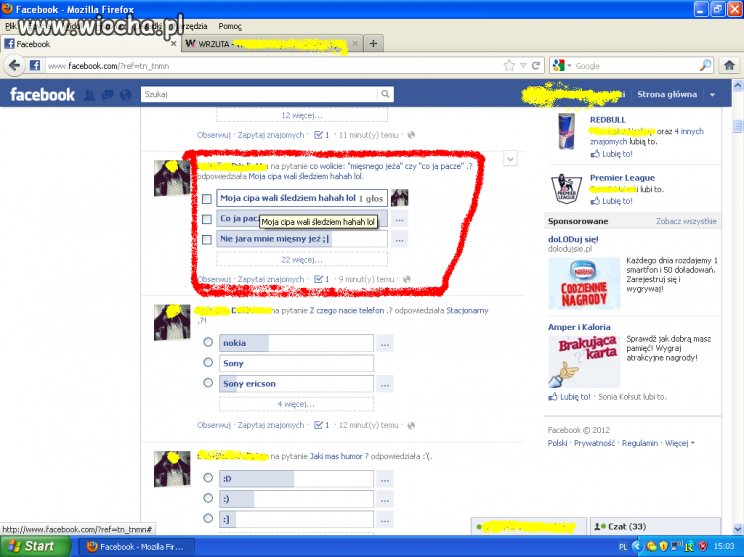Click the Facebook favicon in the address bar

click(x=35, y=65)
